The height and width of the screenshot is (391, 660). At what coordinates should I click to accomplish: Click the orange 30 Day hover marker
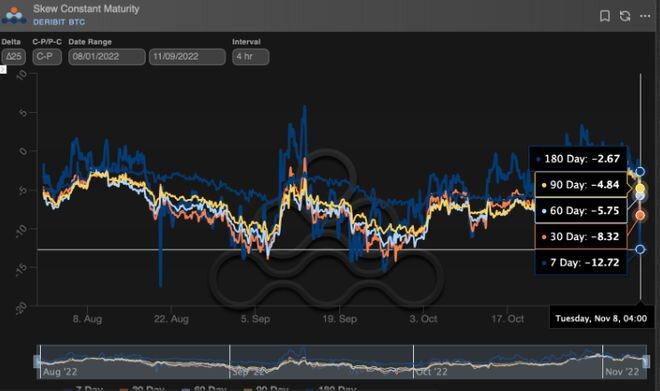[640, 215]
